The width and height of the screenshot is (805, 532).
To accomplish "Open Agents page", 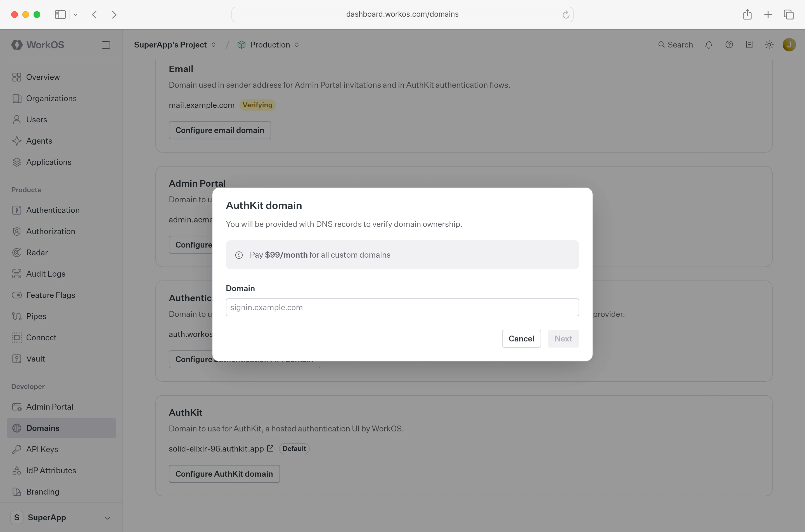I will coord(61,141).
